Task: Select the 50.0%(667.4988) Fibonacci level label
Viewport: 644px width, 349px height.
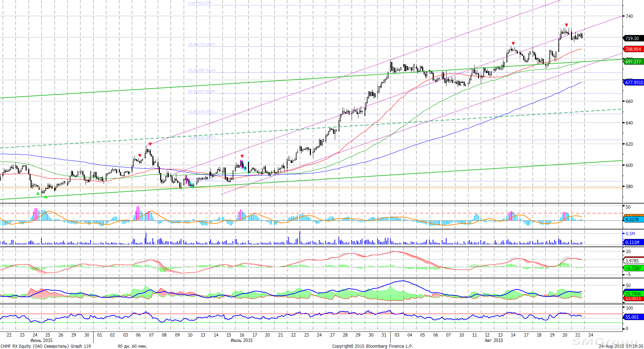Action: point(202,91)
